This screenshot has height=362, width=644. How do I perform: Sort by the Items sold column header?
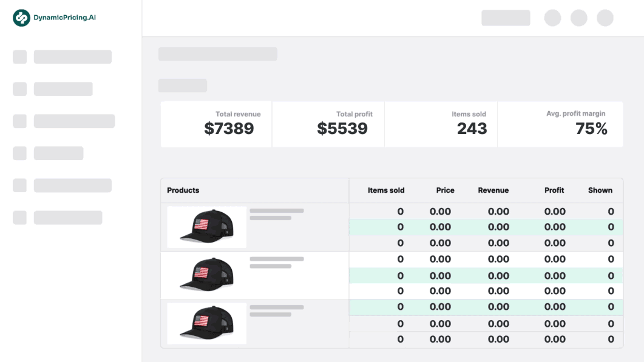[386, 190]
